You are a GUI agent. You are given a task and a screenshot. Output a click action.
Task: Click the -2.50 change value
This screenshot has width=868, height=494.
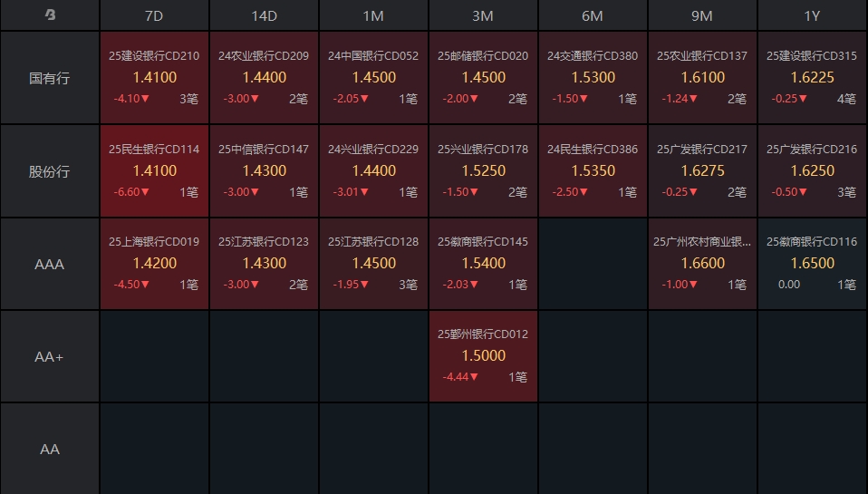570,192
